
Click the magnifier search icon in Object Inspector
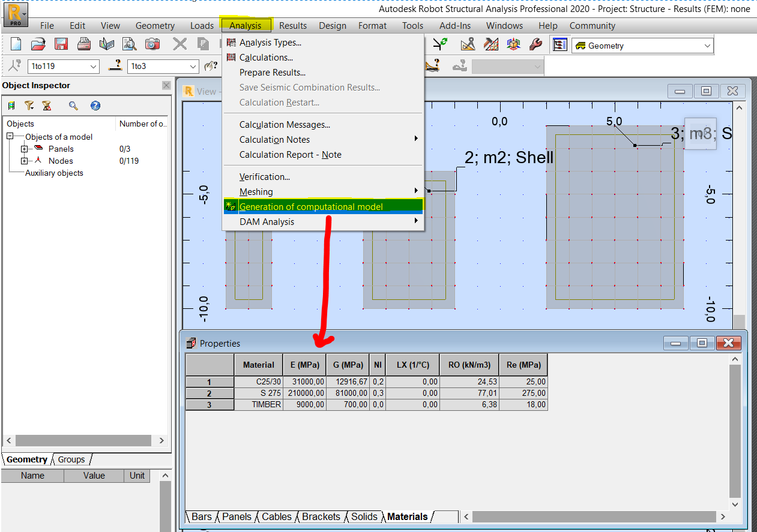point(74,105)
